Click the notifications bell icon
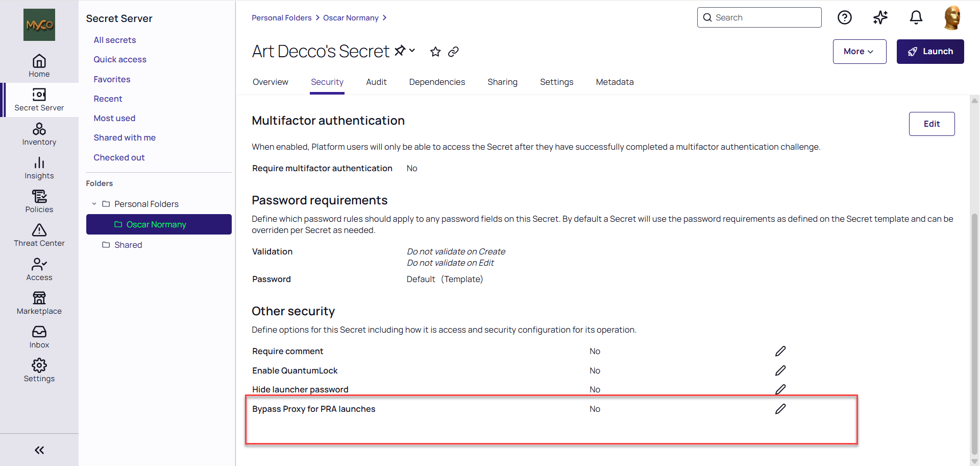The height and width of the screenshot is (466, 980). pyautogui.click(x=916, y=18)
